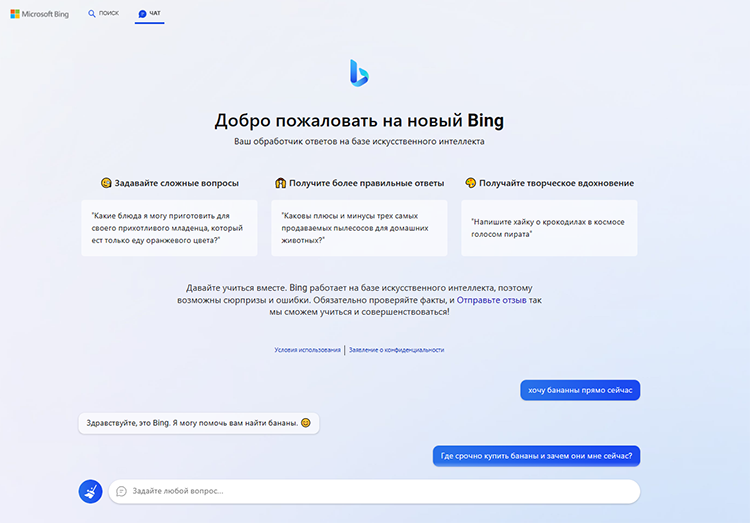750x523 pixels.
Task: Open the 'Отправьте отзыв' feedback link
Action: (491, 300)
